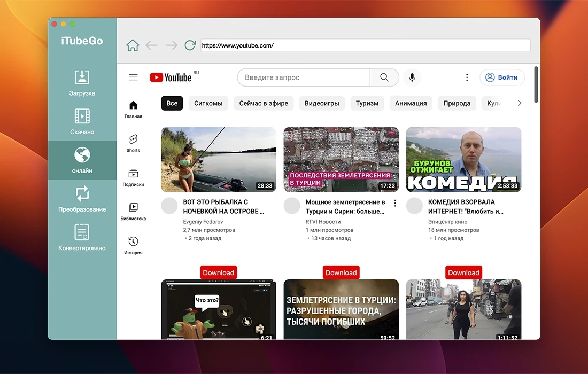Viewport: 588px width, 374px height.
Task: Open the YouTube settings three-dot menu
Action: pos(467,77)
